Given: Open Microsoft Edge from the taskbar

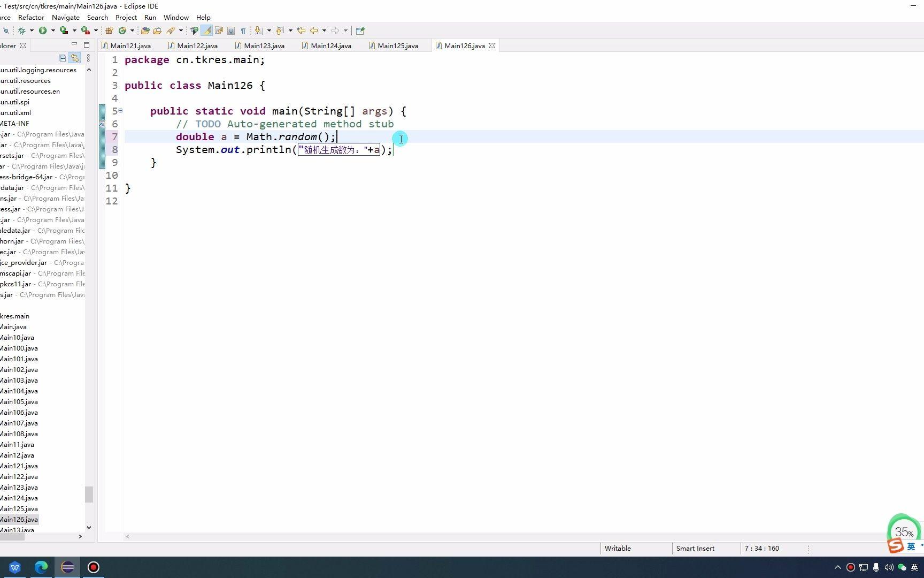Looking at the screenshot, I should 41,567.
